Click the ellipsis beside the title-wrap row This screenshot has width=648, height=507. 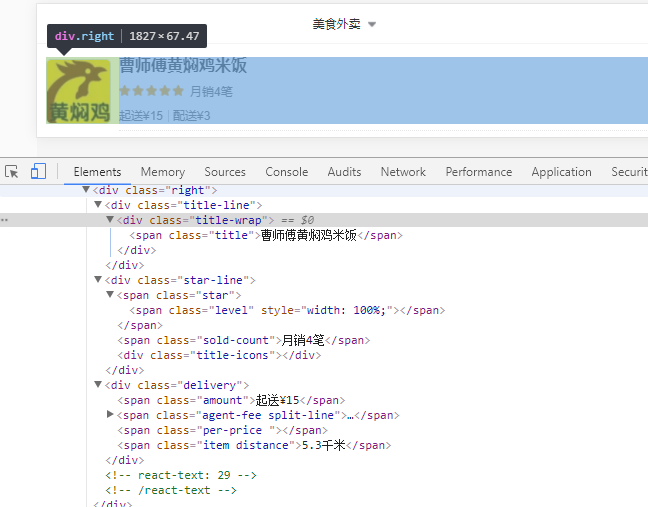(x=4, y=220)
